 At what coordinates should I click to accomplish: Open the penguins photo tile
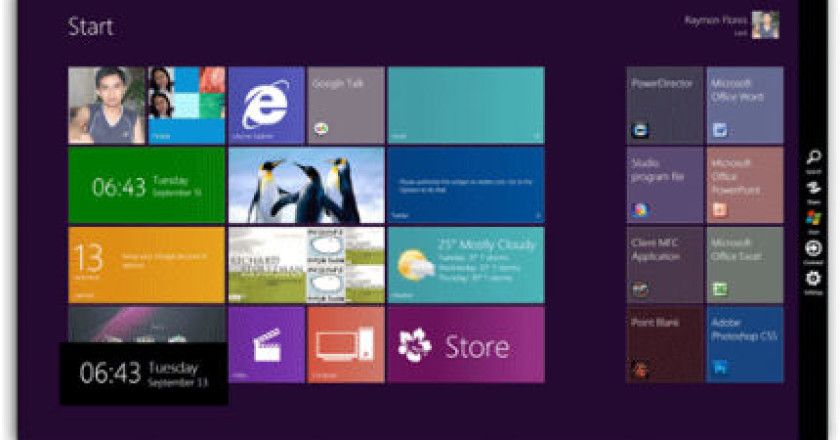click(306, 185)
